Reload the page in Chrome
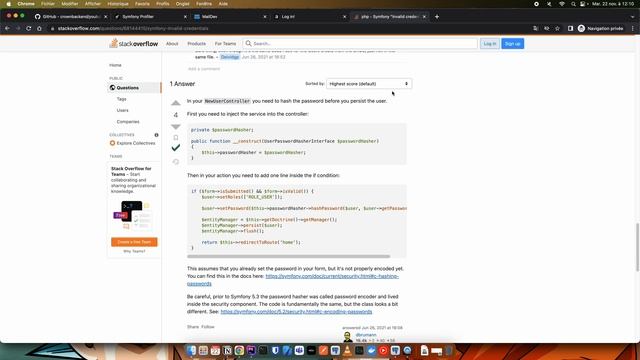This screenshot has width=640, height=360. pos(29,29)
